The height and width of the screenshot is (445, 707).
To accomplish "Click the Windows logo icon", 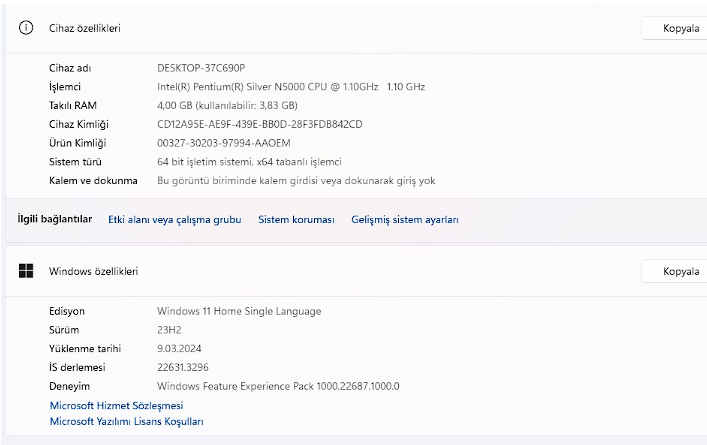I will 26,271.
